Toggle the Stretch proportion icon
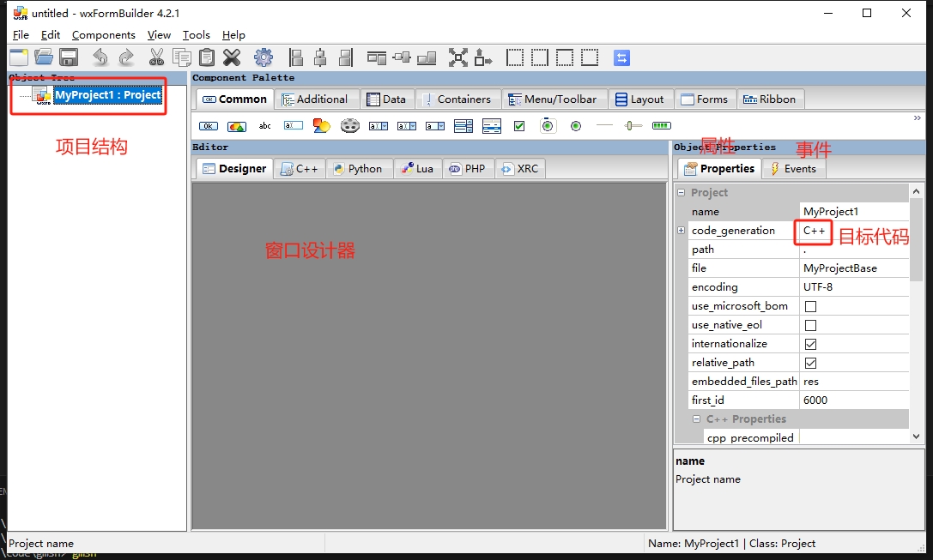 pyautogui.click(x=483, y=57)
